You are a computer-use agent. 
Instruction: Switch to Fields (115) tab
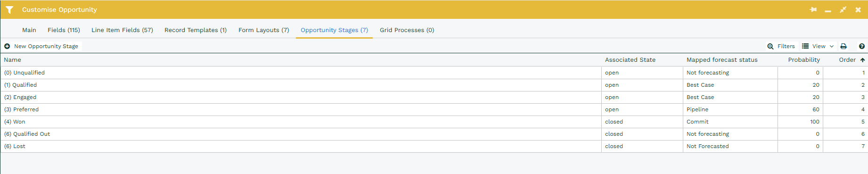[64, 30]
